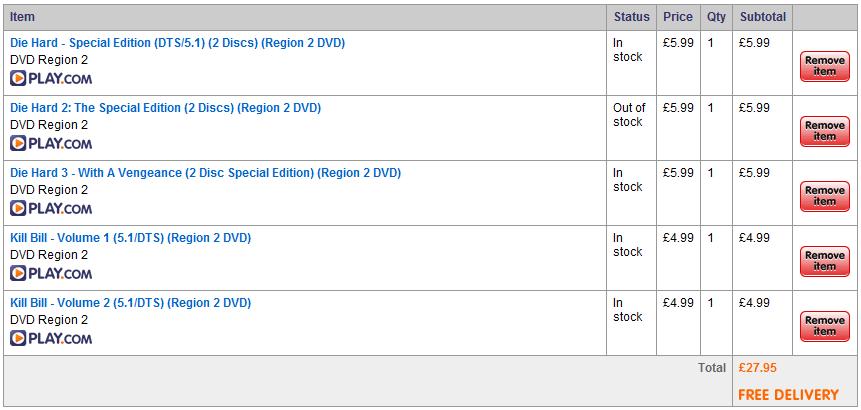This screenshot has width=861, height=410.
Task: Open Die Hard 3 With A Vengeance link
Action: click(205, 173)
